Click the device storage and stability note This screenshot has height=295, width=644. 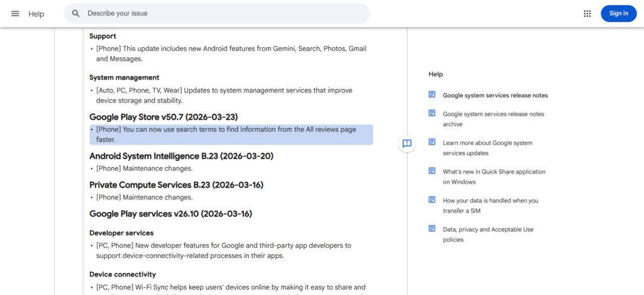225,96
